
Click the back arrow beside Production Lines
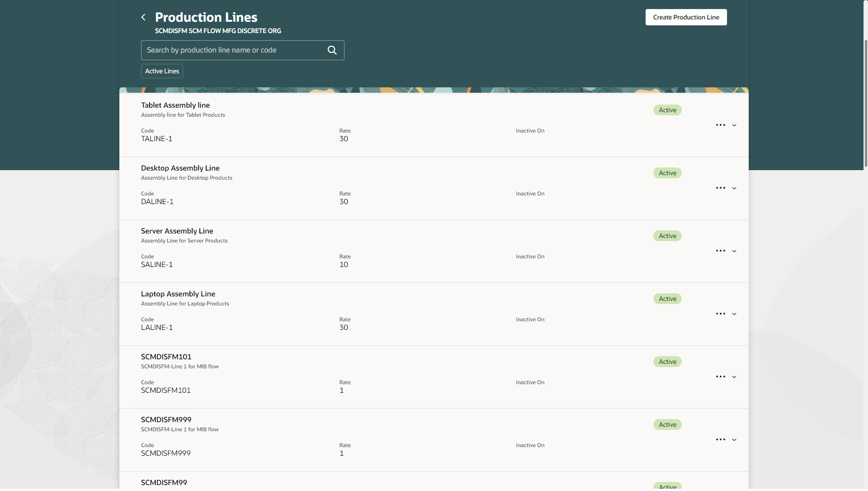click(143, 17)
